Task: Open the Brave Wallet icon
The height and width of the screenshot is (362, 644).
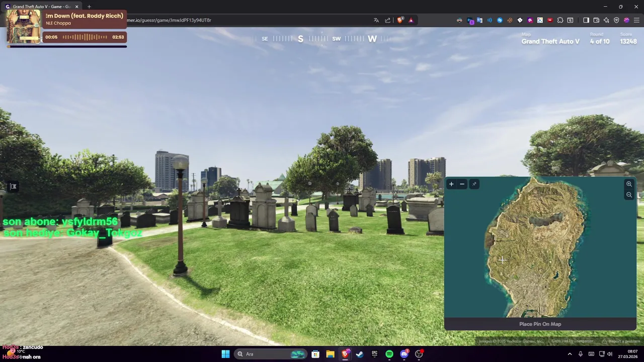Action: point(596,20)
